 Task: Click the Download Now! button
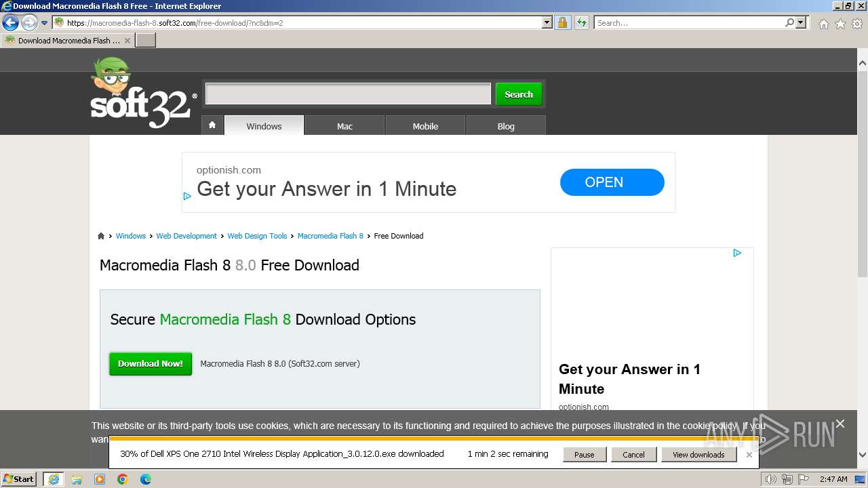[151, 364]
